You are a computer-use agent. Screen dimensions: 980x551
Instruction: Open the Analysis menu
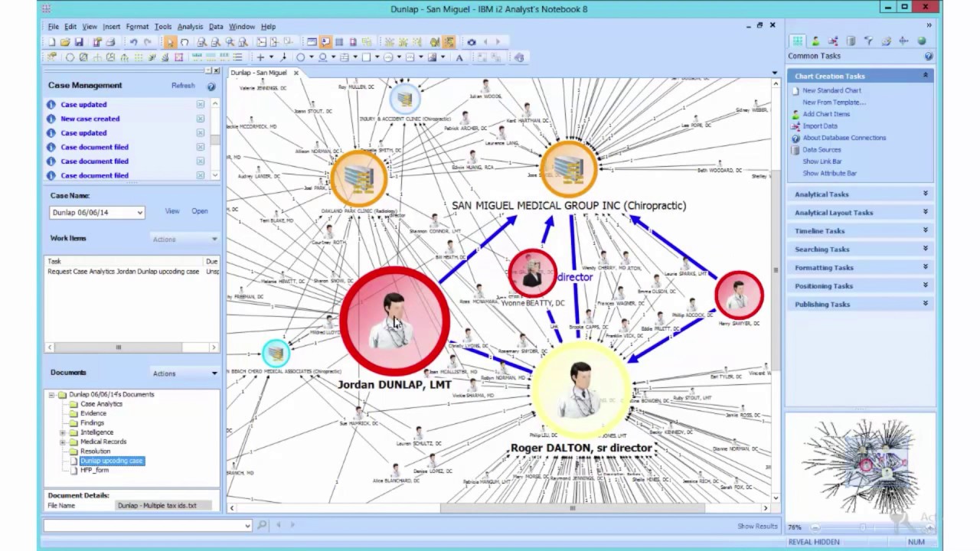tap(190, 27)
